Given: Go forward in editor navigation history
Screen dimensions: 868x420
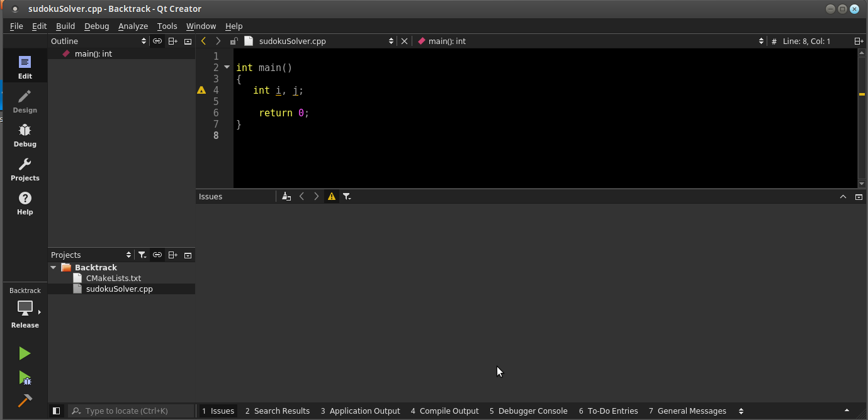Looking at the screenshot, I should pyautogui.click(x=218, y=41).
